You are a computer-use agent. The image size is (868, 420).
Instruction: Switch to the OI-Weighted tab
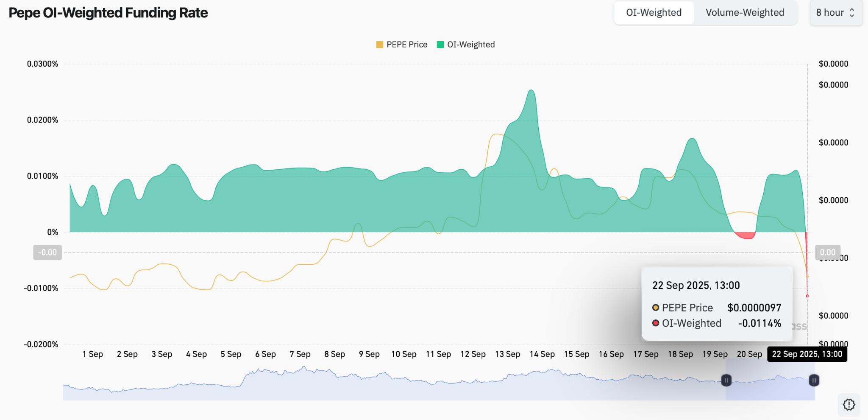(x=654, y=13)
